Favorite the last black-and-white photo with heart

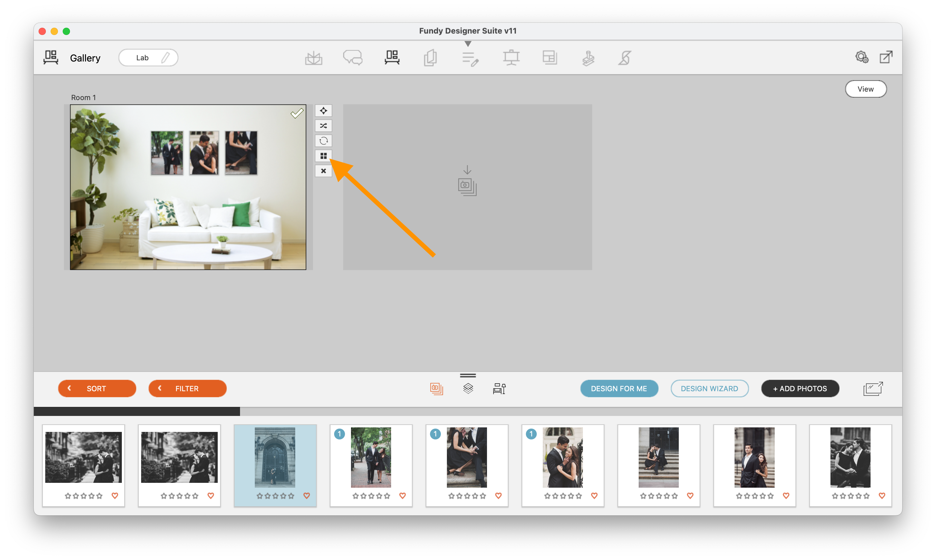coord(882,496)
